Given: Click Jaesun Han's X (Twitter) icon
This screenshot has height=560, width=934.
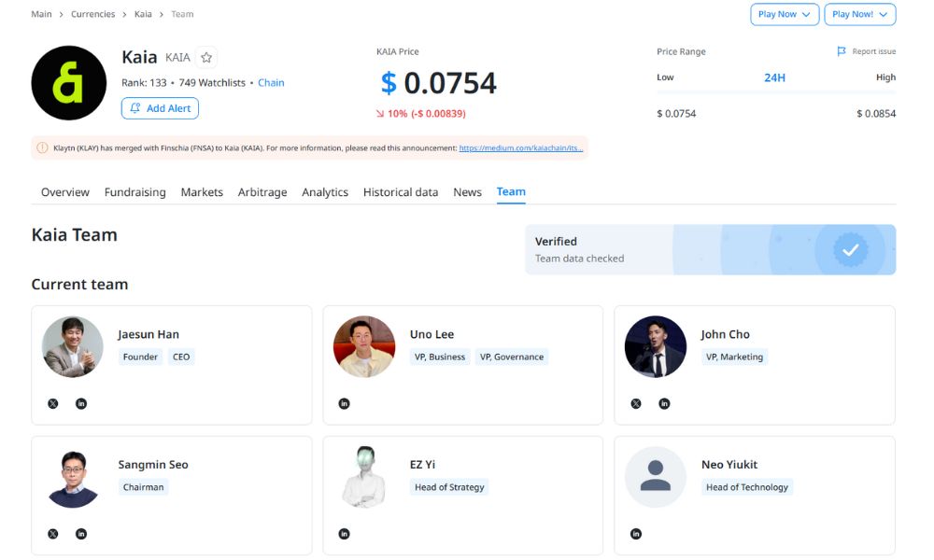Looking at the screenshot, I should (52, 403).
